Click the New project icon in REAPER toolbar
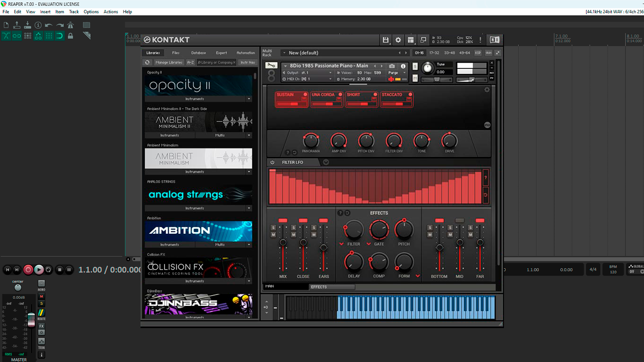This screenshot has height=362, width=644. coord(6,25)
